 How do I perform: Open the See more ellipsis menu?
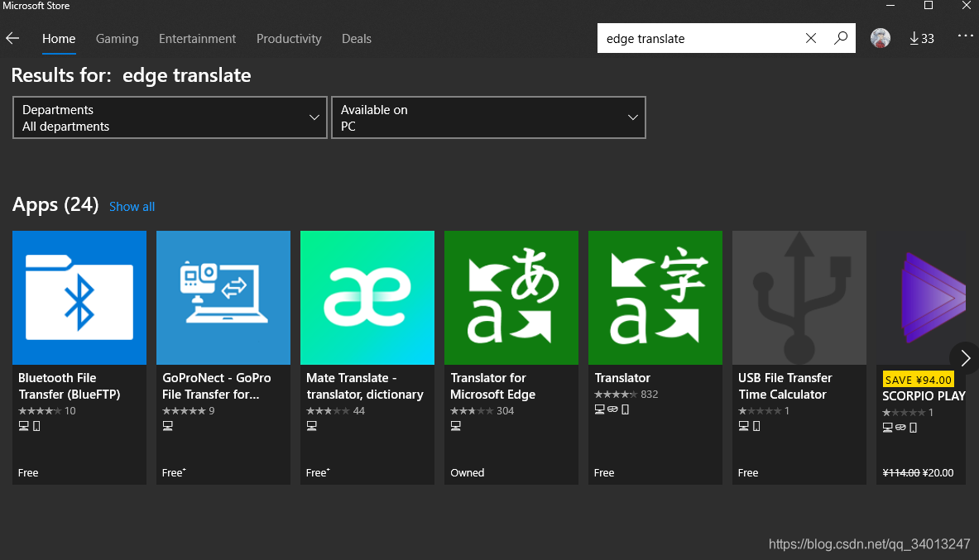coord(965,36)
